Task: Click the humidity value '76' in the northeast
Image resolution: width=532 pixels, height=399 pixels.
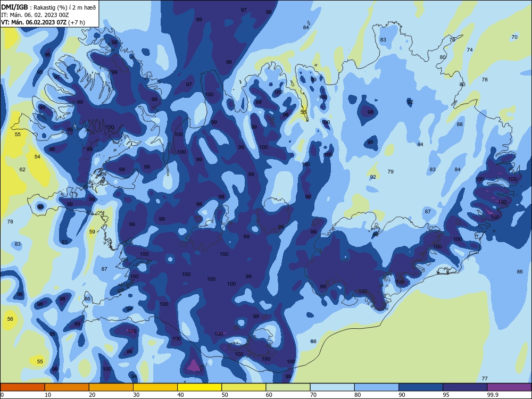Action: click(452, 40)
